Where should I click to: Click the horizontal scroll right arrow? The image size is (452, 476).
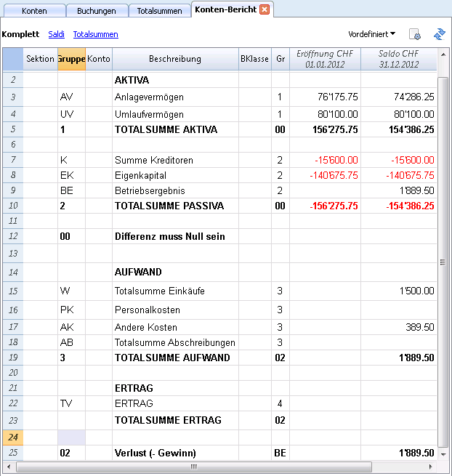point(430,467)
